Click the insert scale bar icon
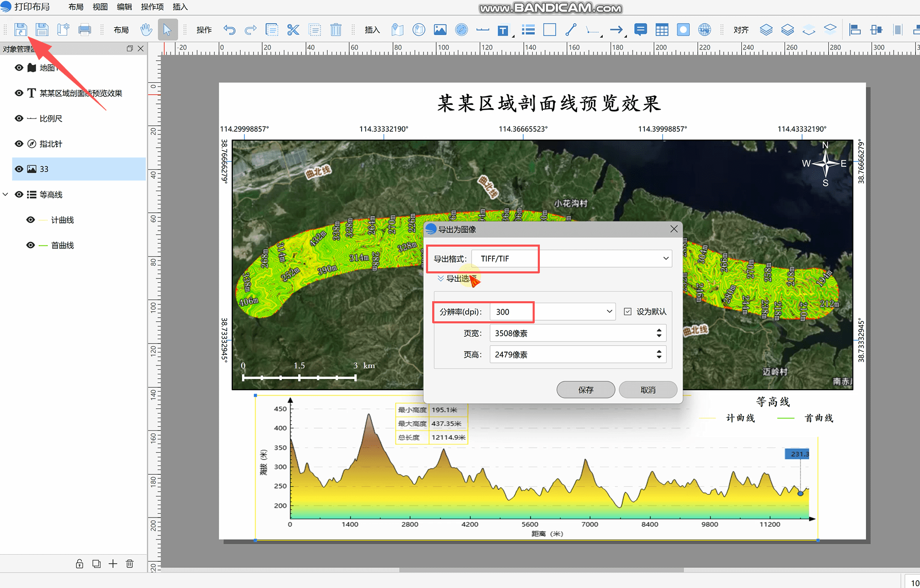 (x=483, y=29)
